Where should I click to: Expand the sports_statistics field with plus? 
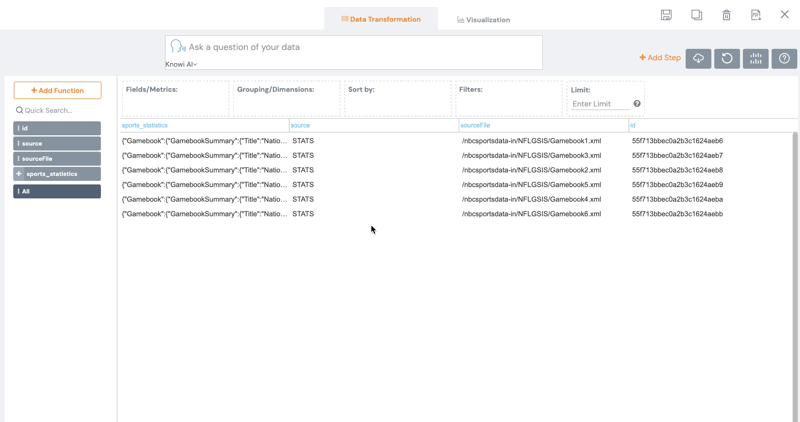coord(19,174)
